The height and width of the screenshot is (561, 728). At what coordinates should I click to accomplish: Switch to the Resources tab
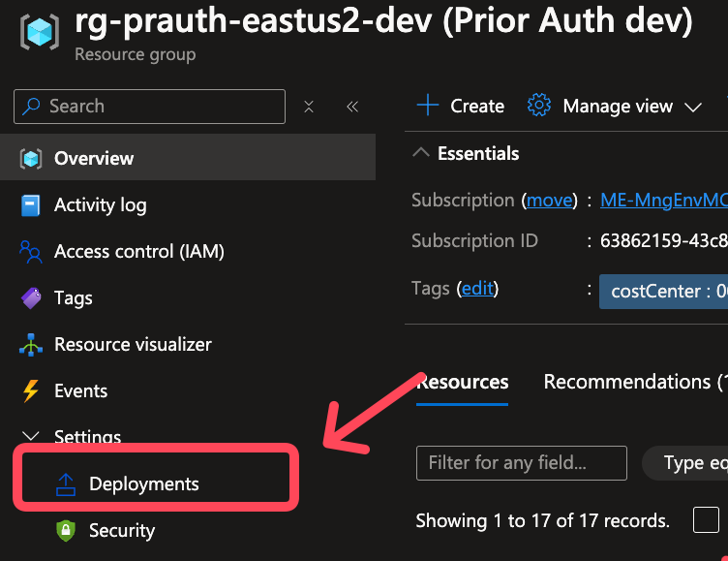click(x=463, y=382)
